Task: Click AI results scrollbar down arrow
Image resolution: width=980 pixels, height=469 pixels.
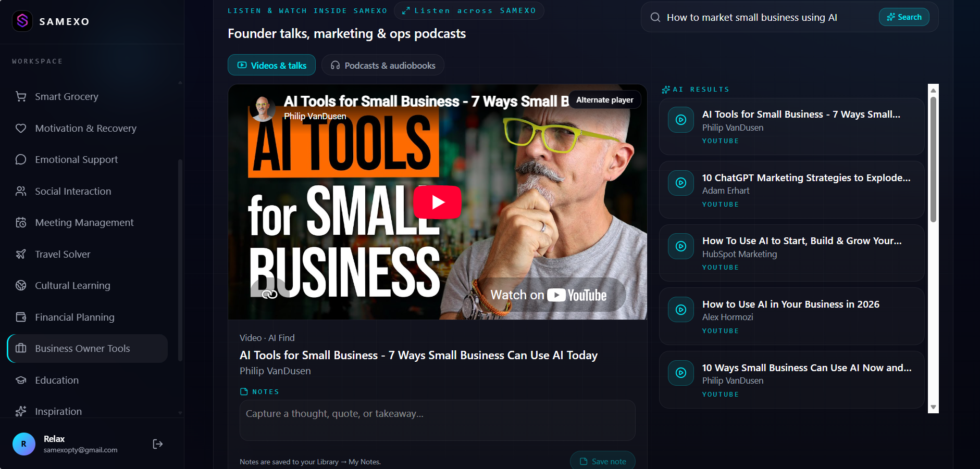Action: [933, 408]
